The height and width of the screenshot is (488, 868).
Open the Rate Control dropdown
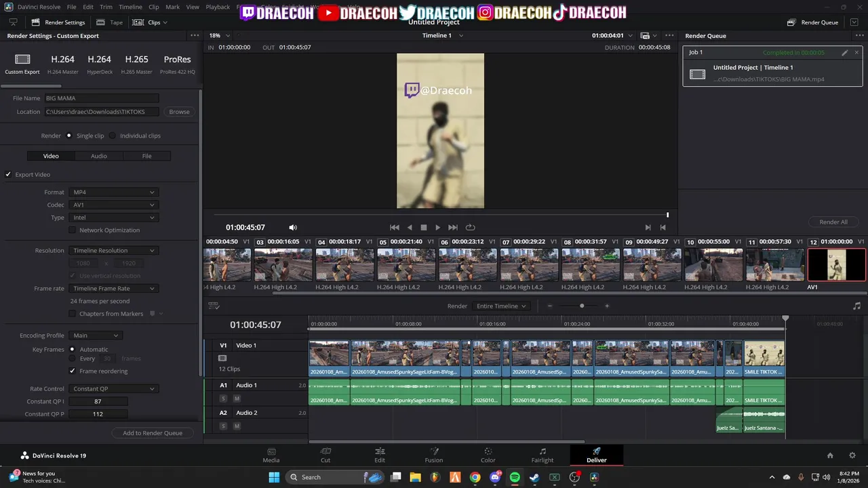coord(113,388)
